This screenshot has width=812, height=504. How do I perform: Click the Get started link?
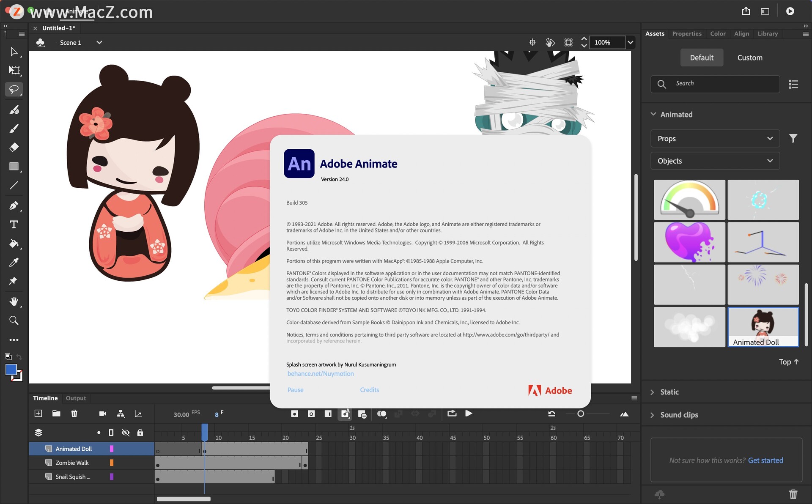[765, 460]
